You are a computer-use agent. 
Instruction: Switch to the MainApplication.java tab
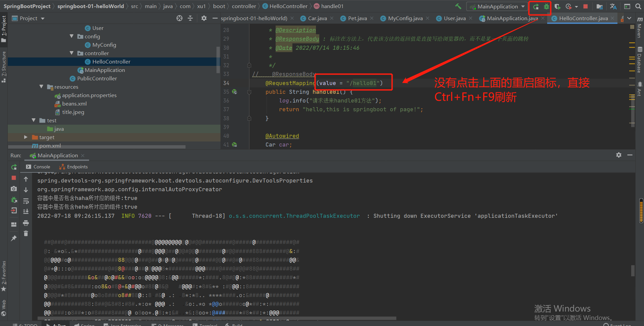click(x=512, y=18)
